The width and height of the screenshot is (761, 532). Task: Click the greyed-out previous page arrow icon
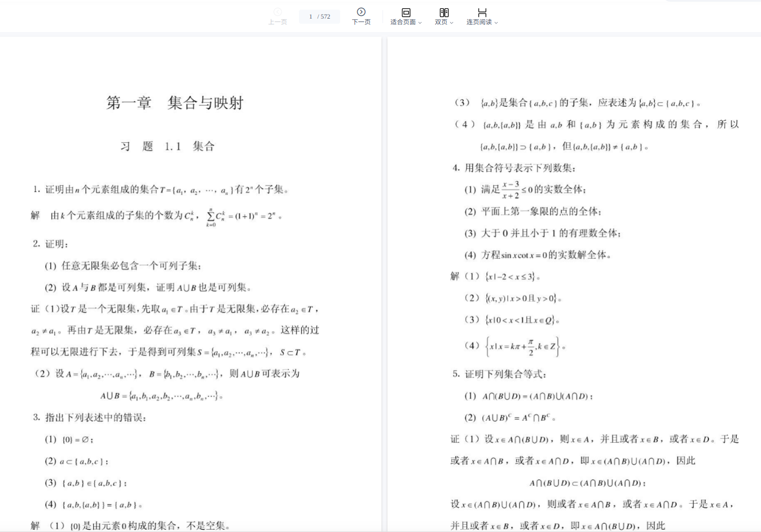tap(278, 12)
